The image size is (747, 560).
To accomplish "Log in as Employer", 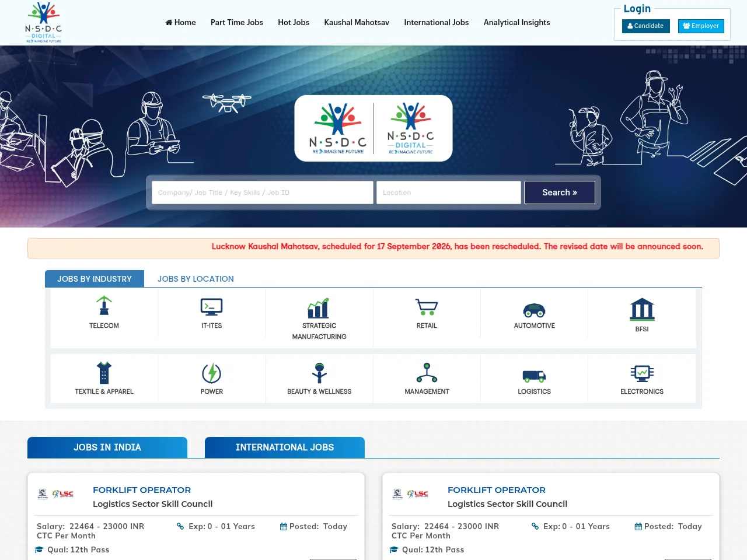I will [x=701, y=26].
